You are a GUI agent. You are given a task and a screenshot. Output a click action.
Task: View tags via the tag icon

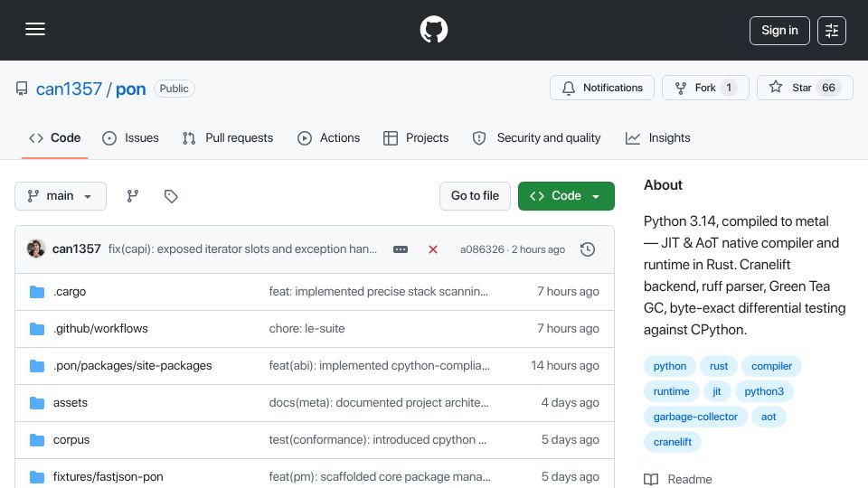click(x=171, y=196)
